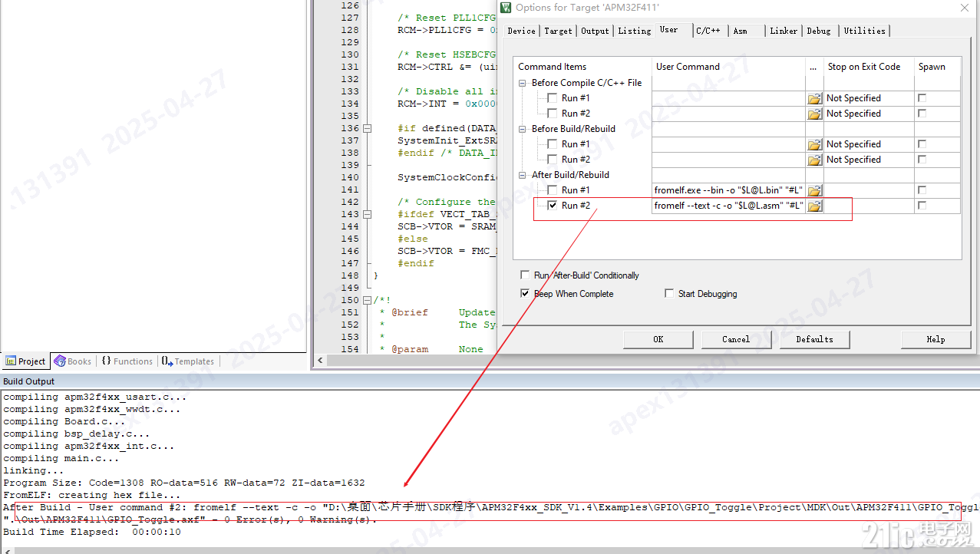Switch to the C/C++ tab
Image resolution: width=980 pixels, height=554 pixels.
click(708, 31)
